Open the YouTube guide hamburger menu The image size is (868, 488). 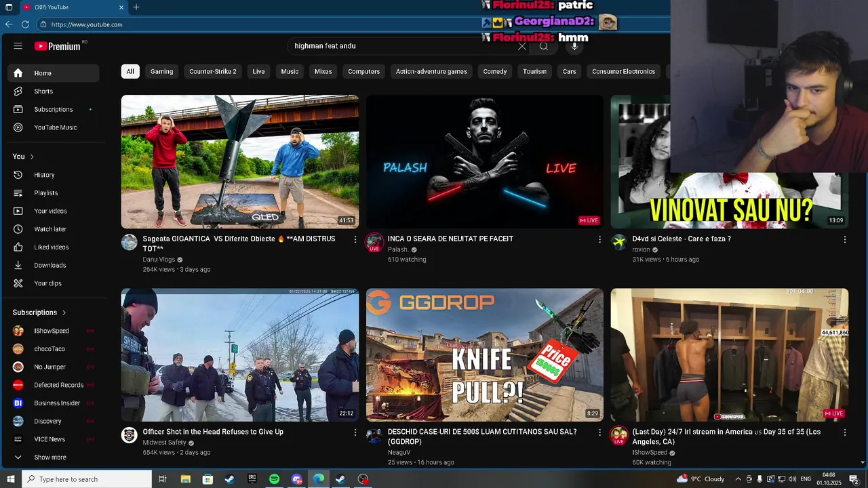[18, 46]
